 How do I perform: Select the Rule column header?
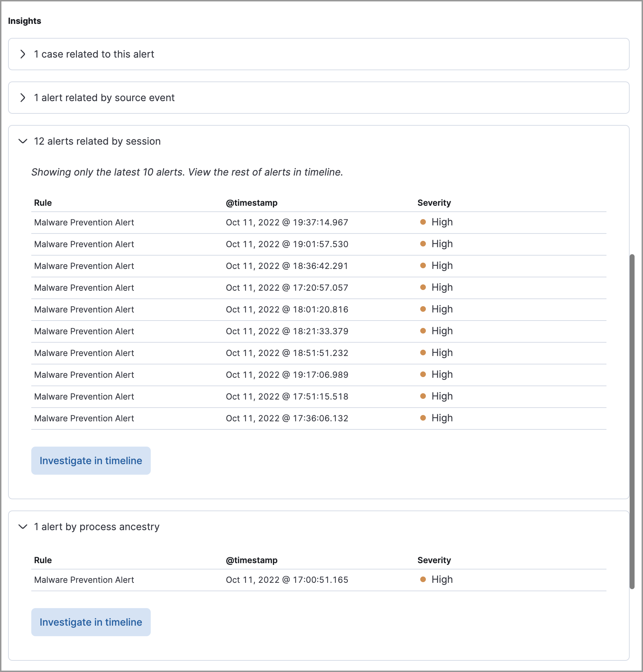pyautogui.click(x=43, y=203)
